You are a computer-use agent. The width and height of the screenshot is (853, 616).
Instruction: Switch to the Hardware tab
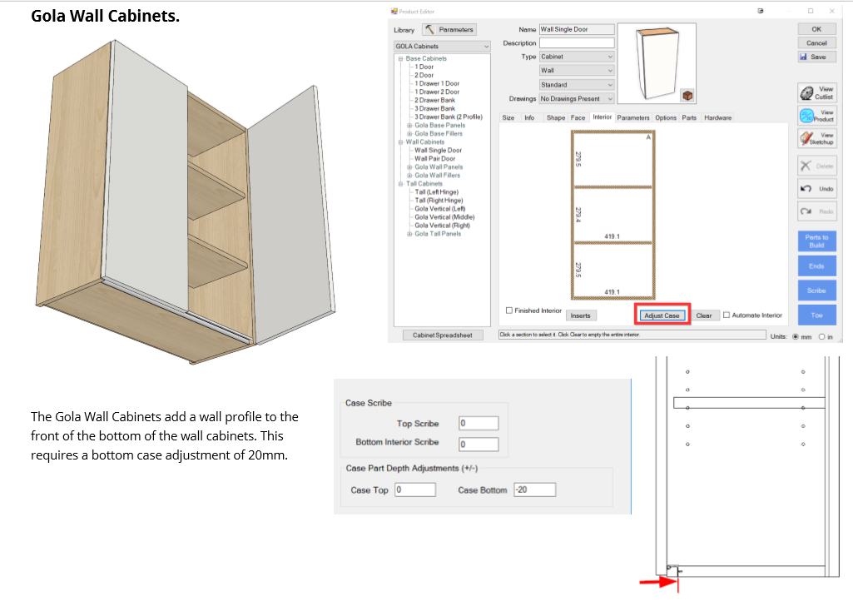[x=717, y=118]
